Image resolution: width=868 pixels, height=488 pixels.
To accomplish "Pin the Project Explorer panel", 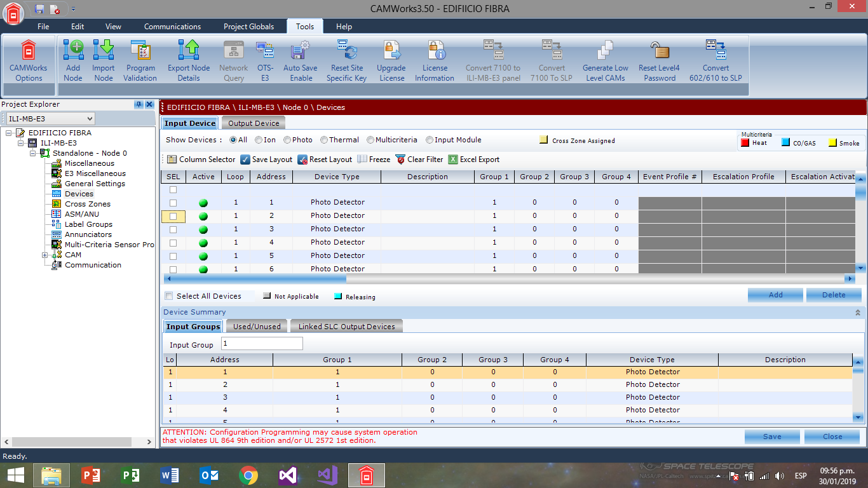I will [139, 104].
